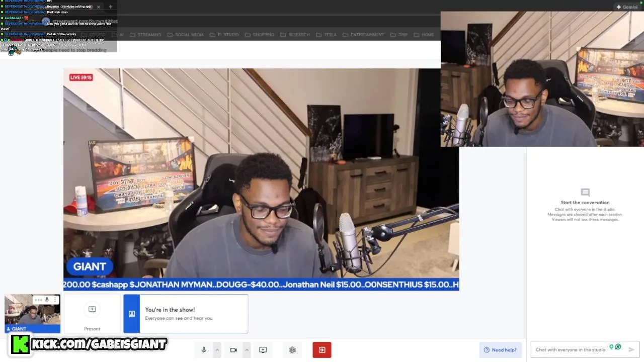Viewport: 644px width, 362px height.
Task: Click the red leave studio button
Action: pos(322,350)
